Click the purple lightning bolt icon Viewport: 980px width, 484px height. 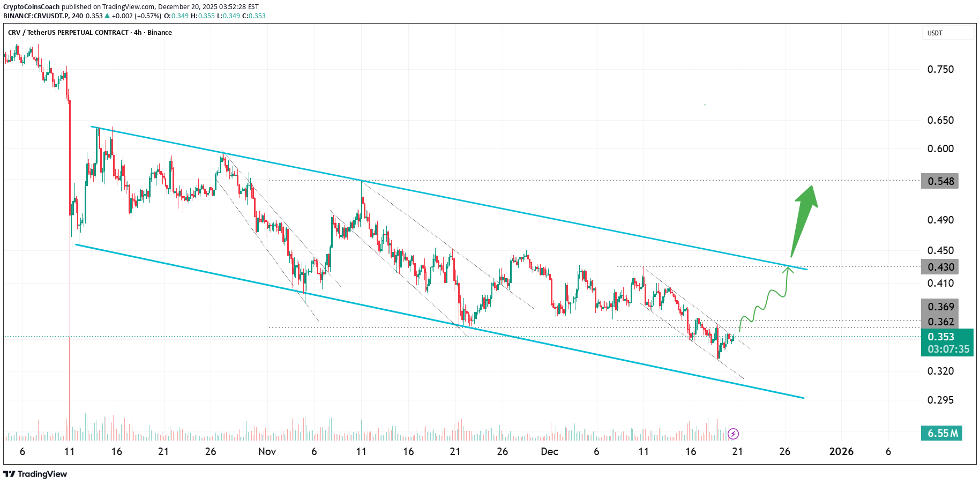[734, 434]
